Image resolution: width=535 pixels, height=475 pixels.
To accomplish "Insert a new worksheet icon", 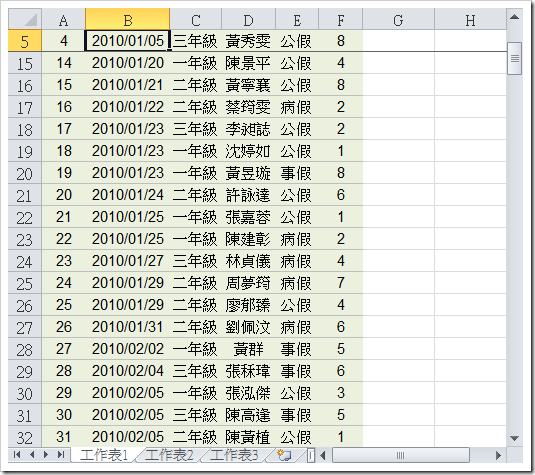I will point(284,455).
